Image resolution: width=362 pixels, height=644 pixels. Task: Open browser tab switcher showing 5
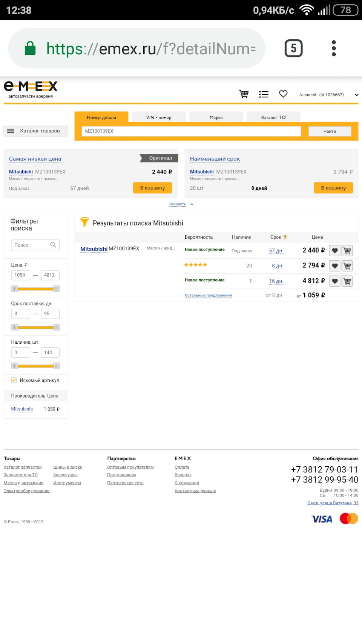[x=293, y=48]
